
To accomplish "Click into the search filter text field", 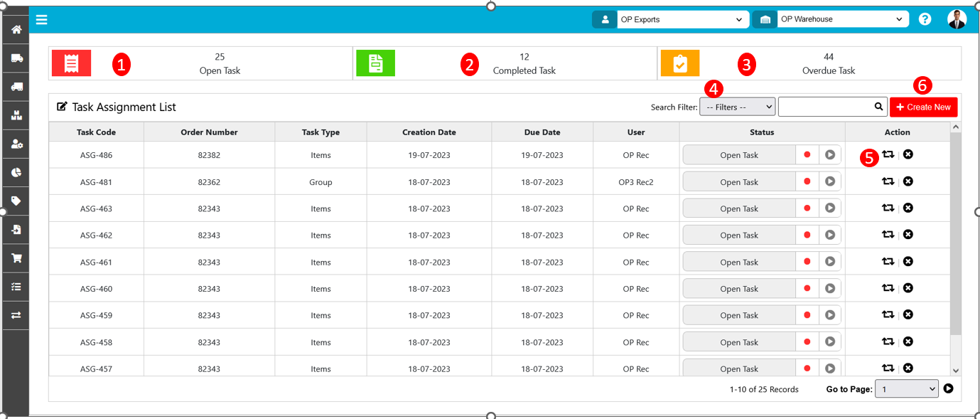I will [x=825, y=107].
